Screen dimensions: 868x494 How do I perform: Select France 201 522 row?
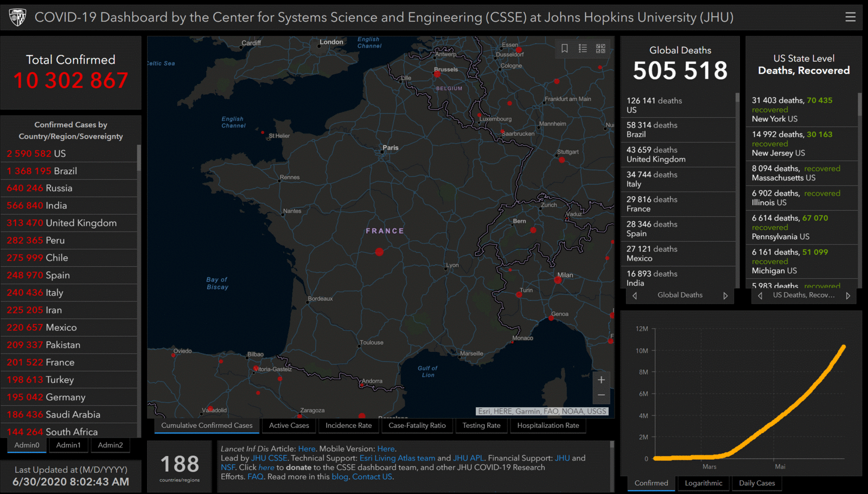point(69,362)
